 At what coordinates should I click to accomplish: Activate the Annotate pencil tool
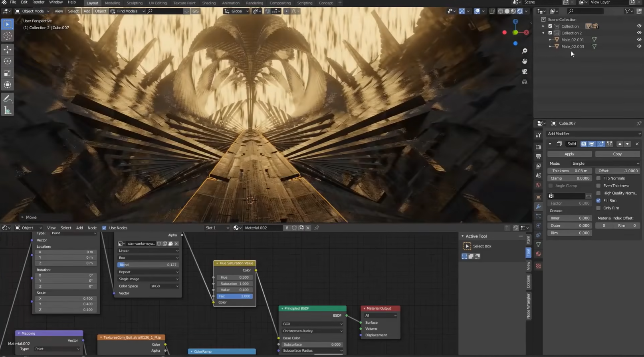[8, 98]
